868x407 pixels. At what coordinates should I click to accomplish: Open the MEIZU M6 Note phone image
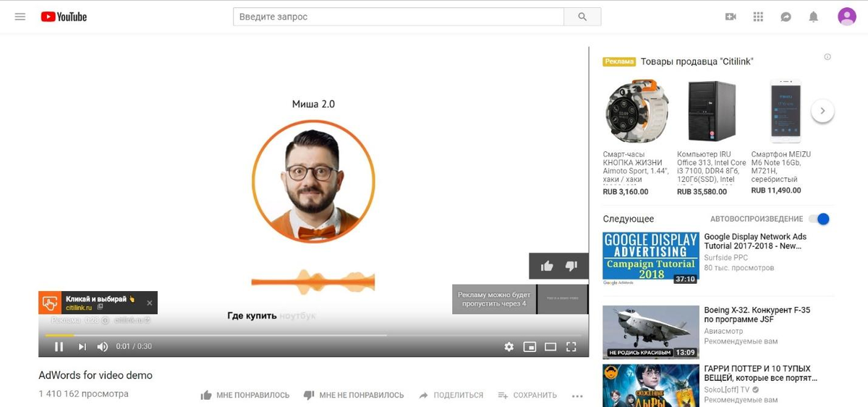[x=786, y=110]
